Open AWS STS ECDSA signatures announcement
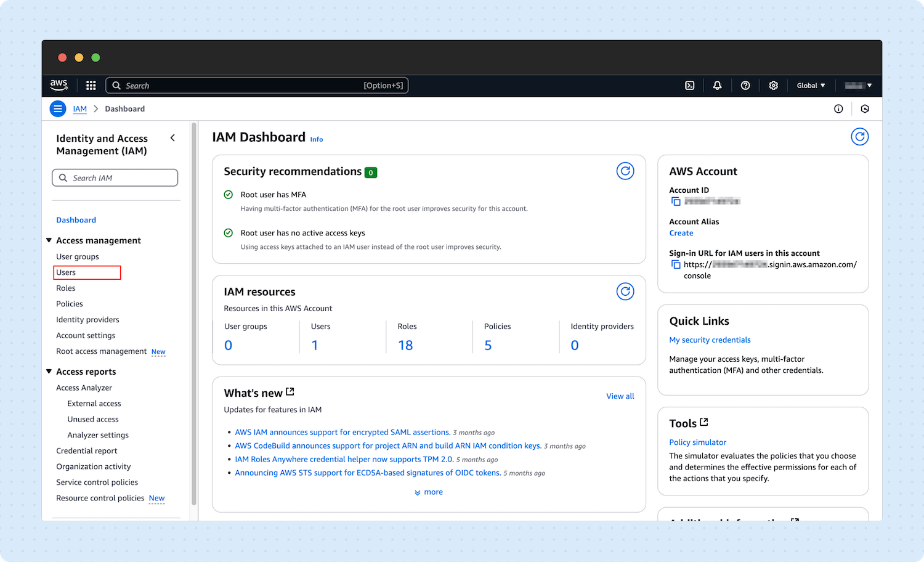Screen dimensions: 924x562 click(x=368, y=473)
